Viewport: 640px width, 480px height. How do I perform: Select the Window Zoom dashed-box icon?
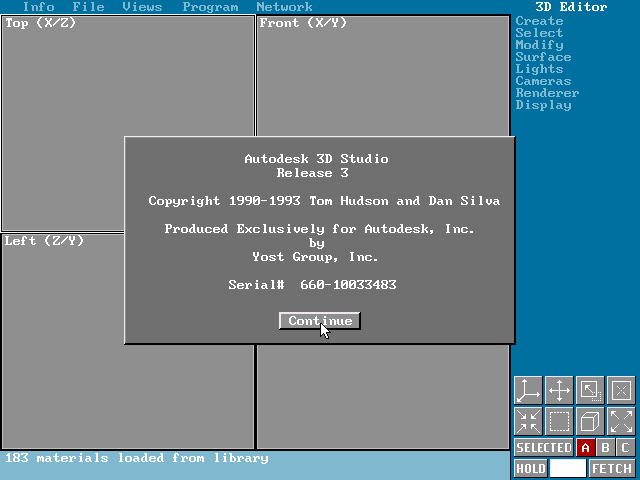coord(559,421)
